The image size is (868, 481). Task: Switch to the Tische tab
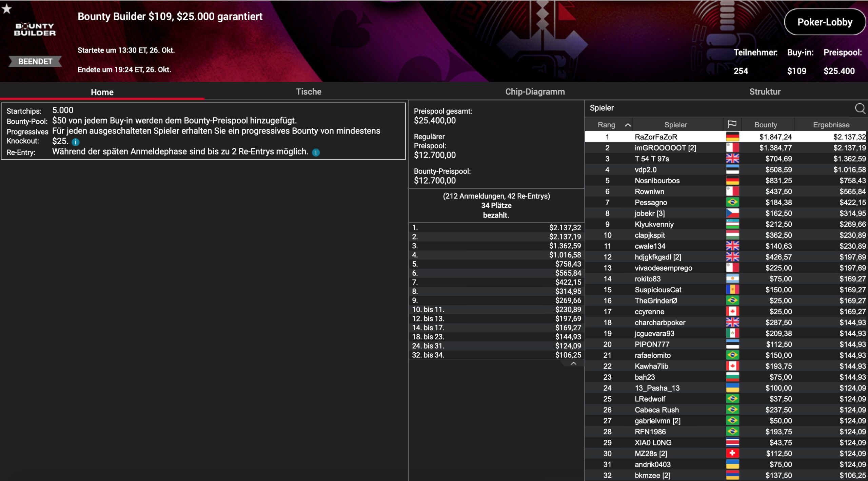click(309, 91)
